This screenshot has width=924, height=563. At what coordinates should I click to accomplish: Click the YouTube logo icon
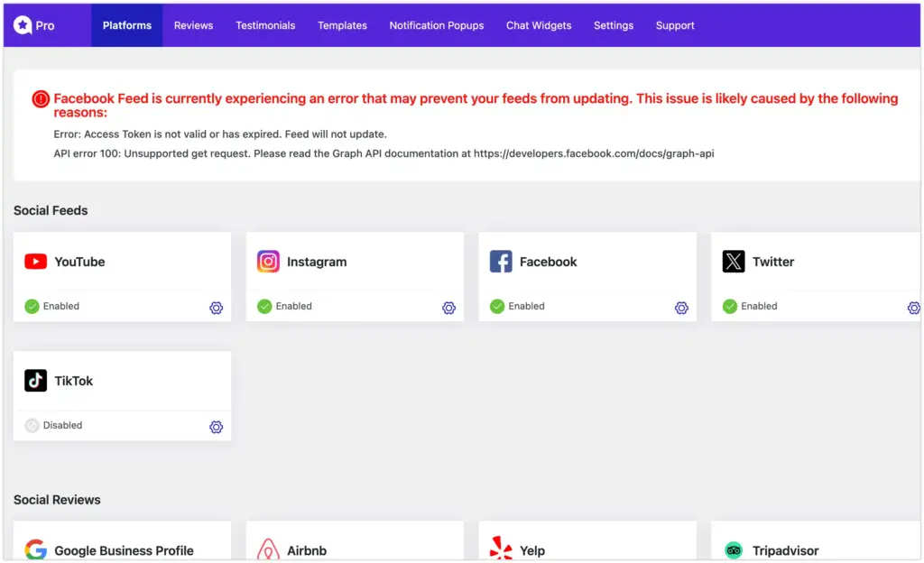35,262
